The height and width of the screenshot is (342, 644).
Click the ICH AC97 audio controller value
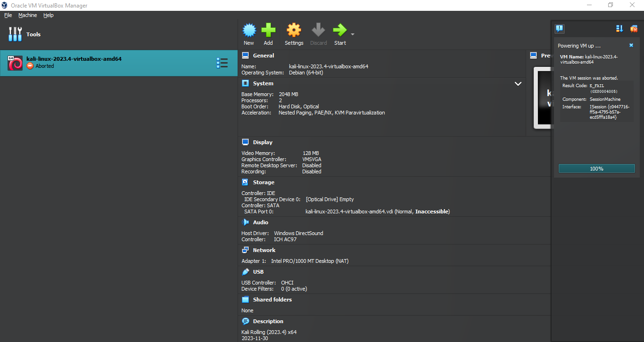[x=285, y=239]
